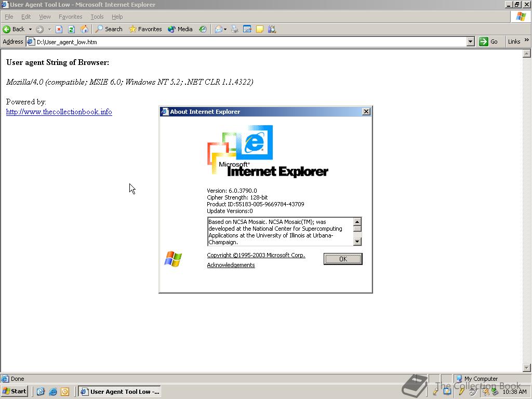
Task: Launch Internet Explorer from quick launch
Action: 53,392
